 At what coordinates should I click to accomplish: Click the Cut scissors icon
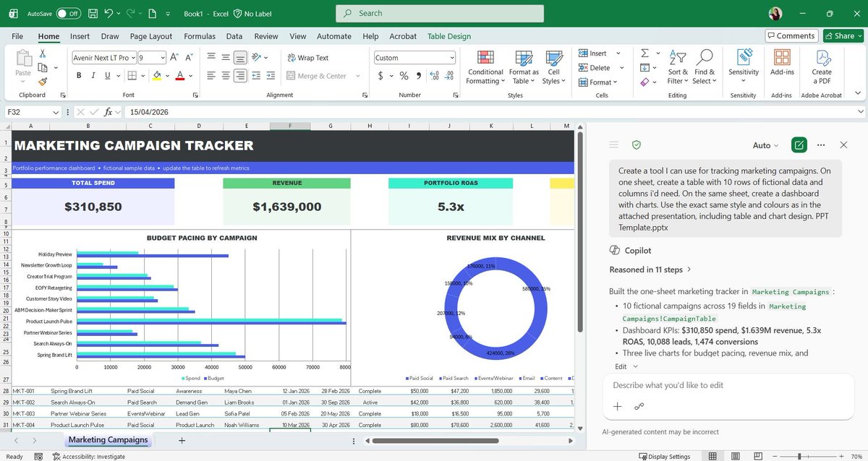(43, 53)
